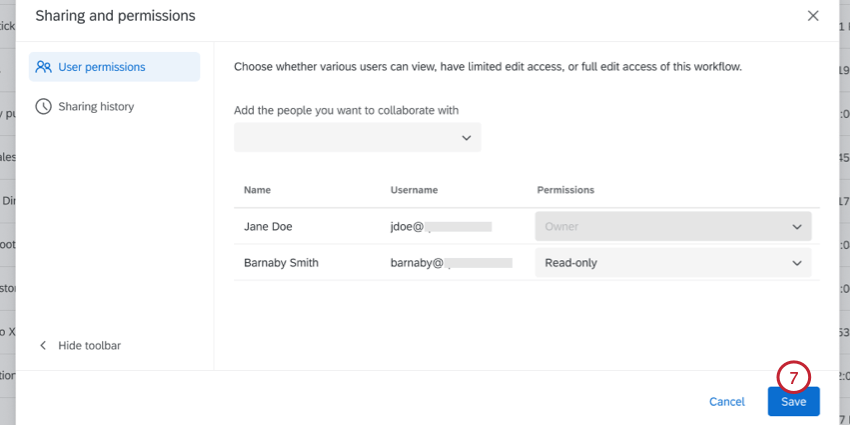Expand Barnaby Smith's Read-only permissions dropdown
The height and width of the screenshot is (425, 850).
tap(673, 263)
